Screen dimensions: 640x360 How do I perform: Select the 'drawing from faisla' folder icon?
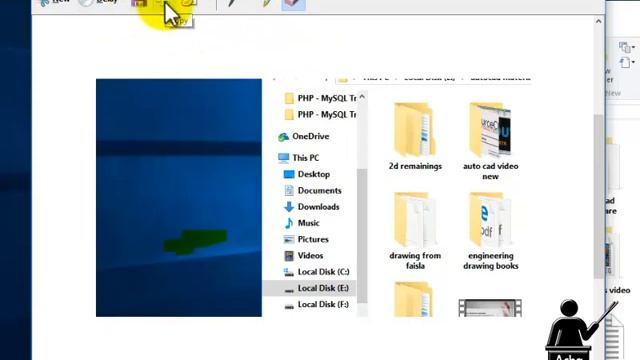414,220
